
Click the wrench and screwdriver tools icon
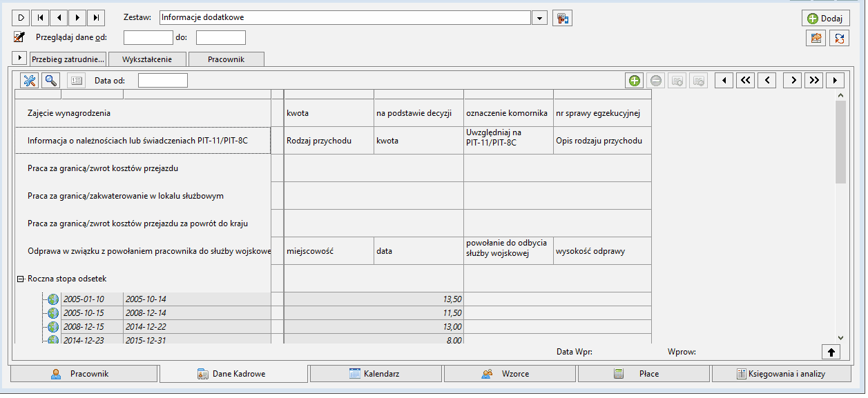[x=30, y=81]
